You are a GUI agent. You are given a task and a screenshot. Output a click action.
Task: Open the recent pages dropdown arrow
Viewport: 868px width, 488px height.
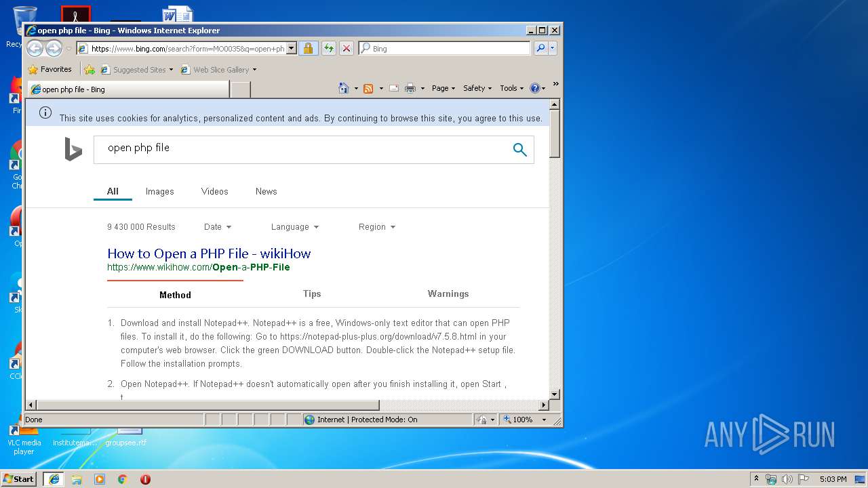pyautogui.click(x=68, y=49)
